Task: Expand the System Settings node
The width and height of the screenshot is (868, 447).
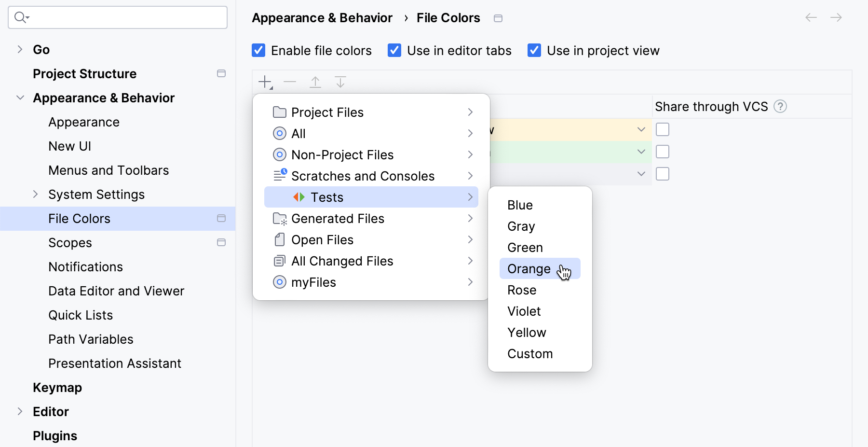Action: tap(35, 195)
